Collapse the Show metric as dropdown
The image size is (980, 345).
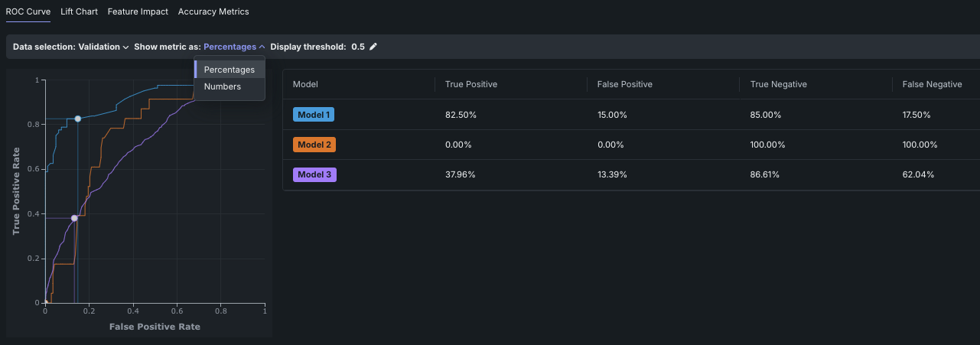(234, 47)
